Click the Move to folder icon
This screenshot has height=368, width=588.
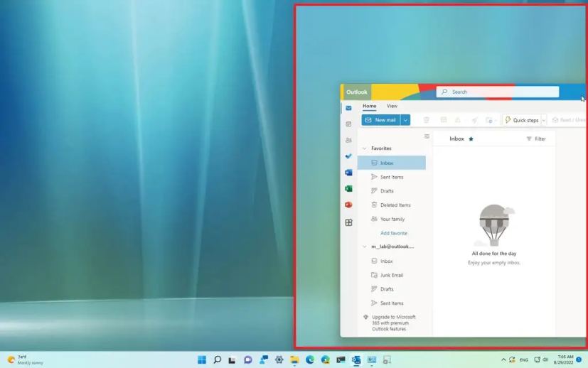pos(489,120)
